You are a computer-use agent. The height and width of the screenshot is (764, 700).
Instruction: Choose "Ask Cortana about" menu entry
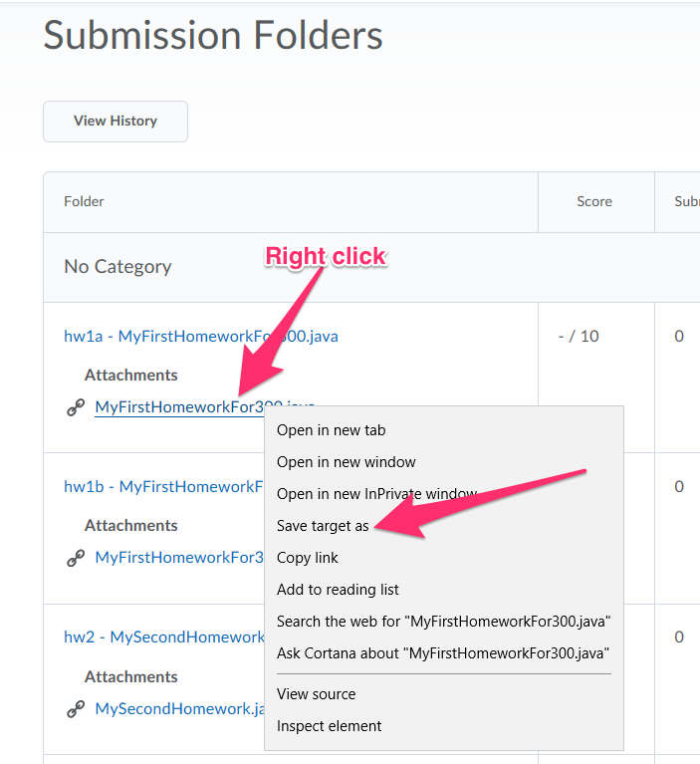coord(442,653)
